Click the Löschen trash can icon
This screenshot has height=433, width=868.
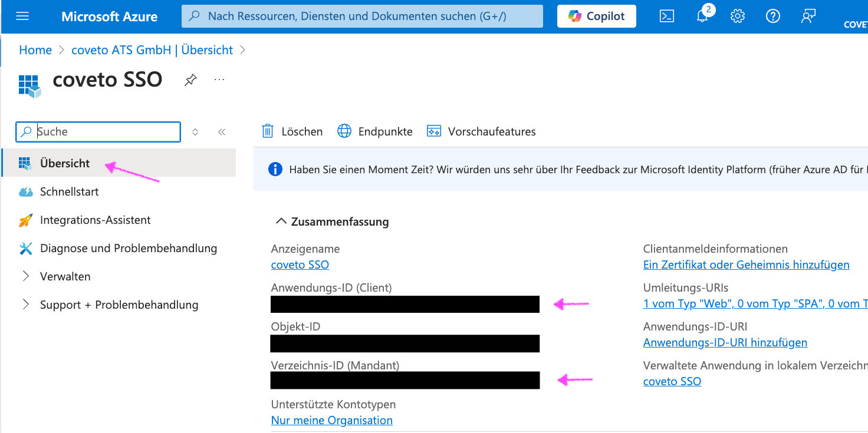(x=268, y=131)
